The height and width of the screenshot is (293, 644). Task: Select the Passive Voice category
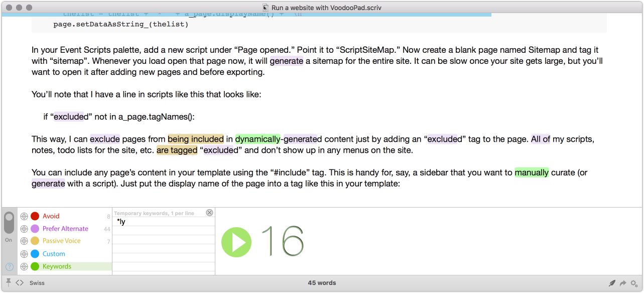coord(61,241)
